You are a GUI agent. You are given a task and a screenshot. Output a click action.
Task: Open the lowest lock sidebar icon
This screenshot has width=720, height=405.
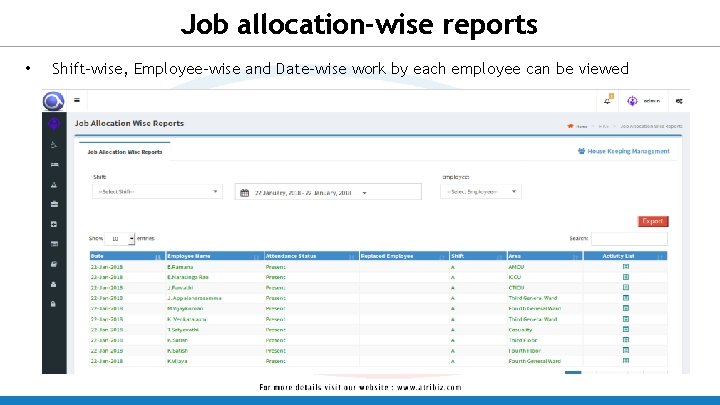53,304
